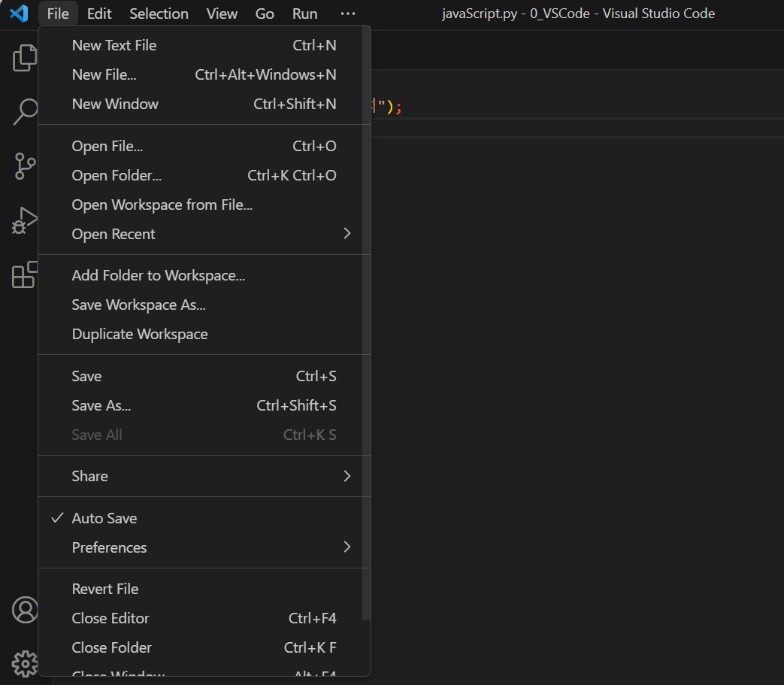Expand the Open Recent submenu
The width and height of the screenshot is (784, 685).
pyautogui.click(x=204, y=234)
